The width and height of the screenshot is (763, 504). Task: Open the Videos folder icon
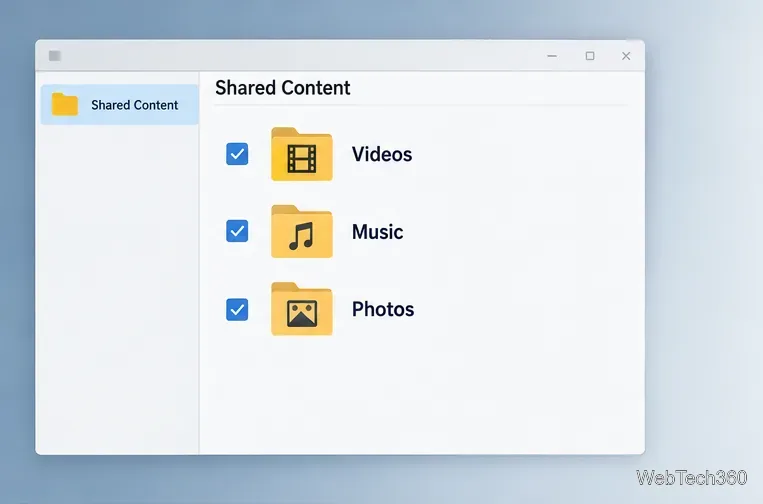coord(302,154)
